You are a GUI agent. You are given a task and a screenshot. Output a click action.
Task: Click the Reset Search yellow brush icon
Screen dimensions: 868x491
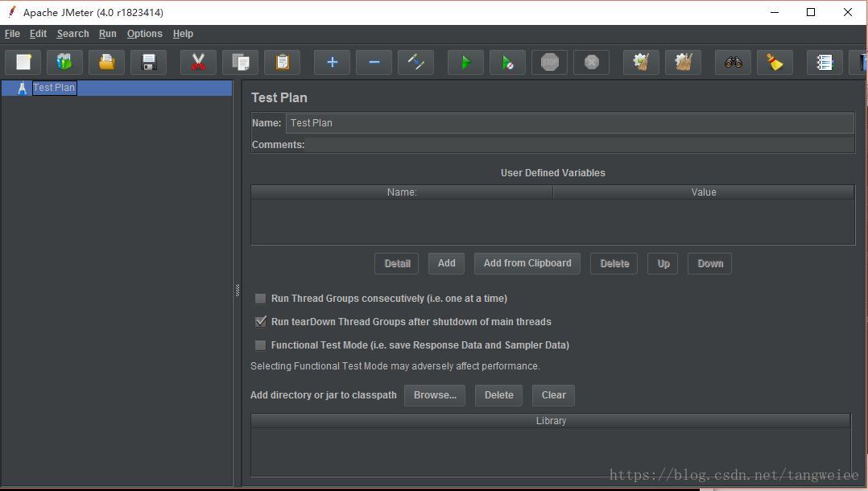click(x=775, y=62)
